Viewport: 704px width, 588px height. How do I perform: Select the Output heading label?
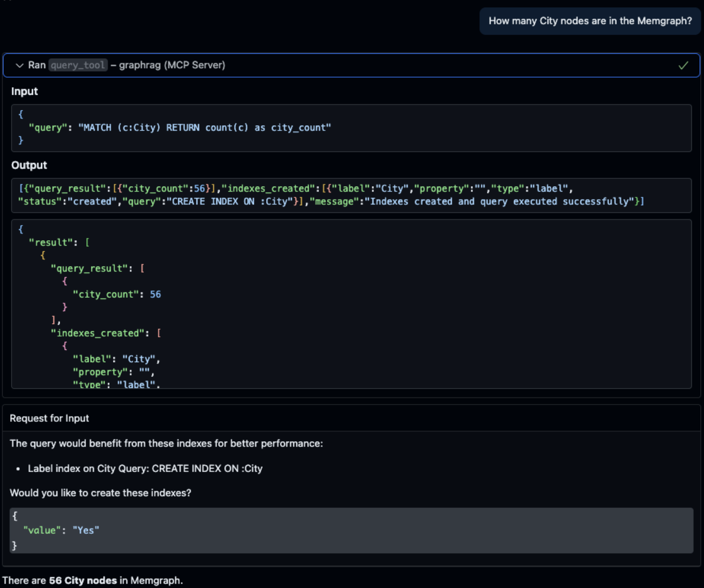tap(29, 165)
